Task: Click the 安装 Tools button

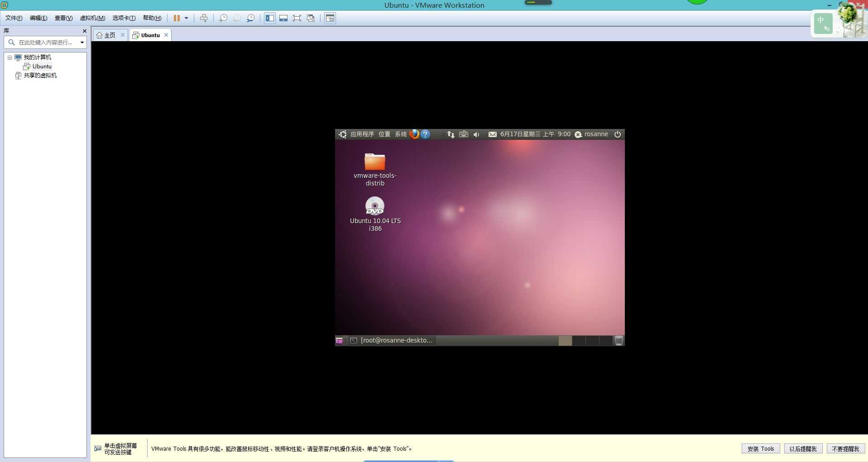Action: [761, 448]
